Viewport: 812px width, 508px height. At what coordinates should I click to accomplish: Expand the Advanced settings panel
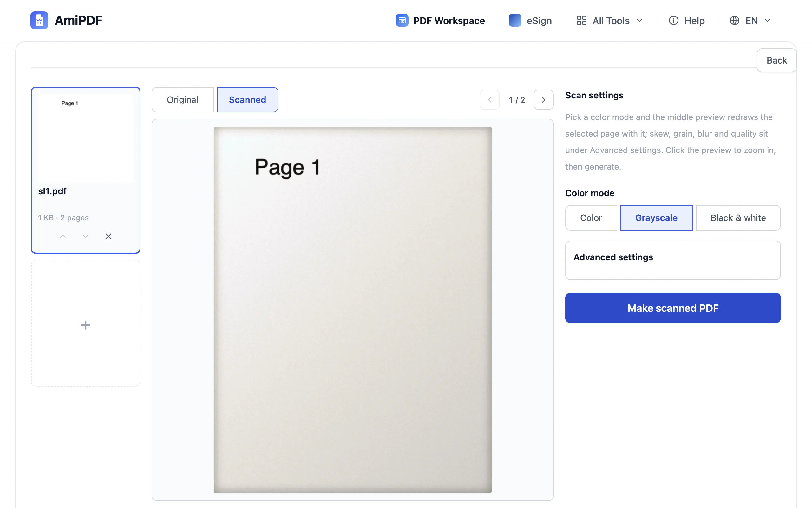tap(673, 260)
